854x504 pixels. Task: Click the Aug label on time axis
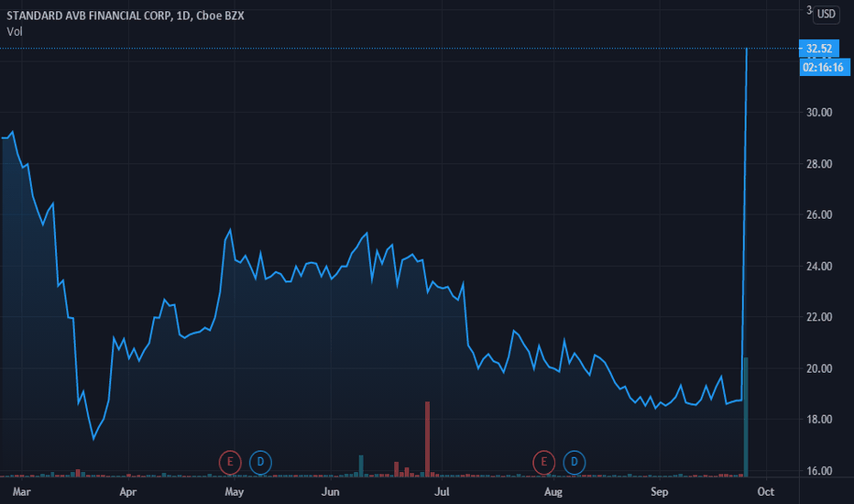[x=553, y=492]
